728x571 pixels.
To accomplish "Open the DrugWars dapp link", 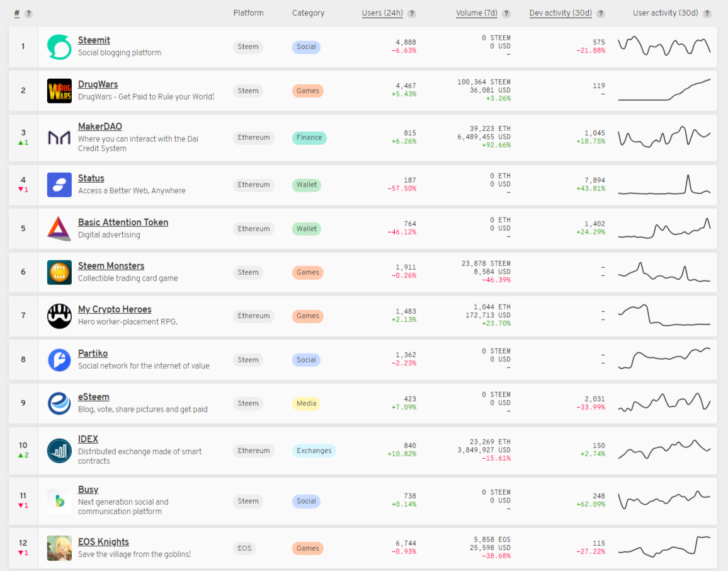I will click(98, 84).
